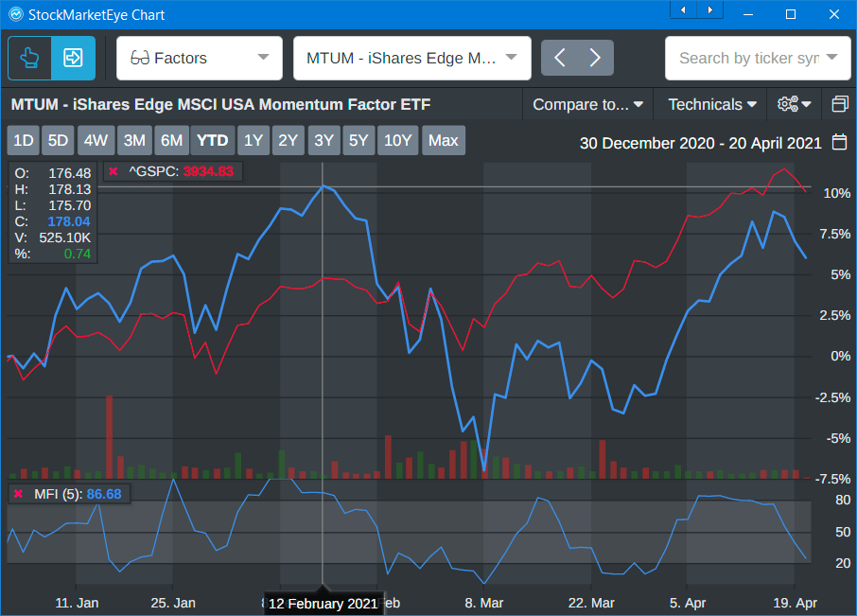
Task: Click the 22. Mar axis label
Action: [591, 603]
